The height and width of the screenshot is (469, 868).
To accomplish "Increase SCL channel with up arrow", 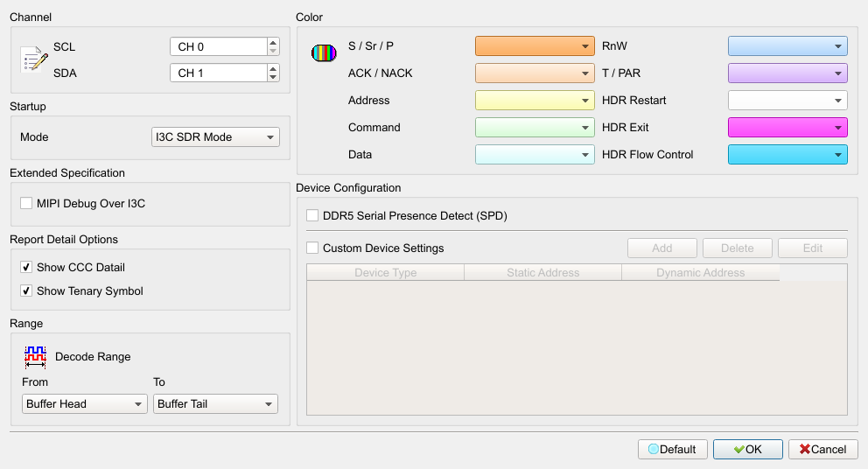I will click(x=273, y=42).
